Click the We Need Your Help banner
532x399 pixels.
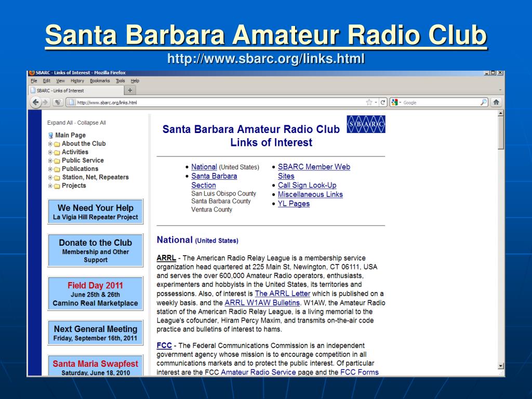[96, 212]
